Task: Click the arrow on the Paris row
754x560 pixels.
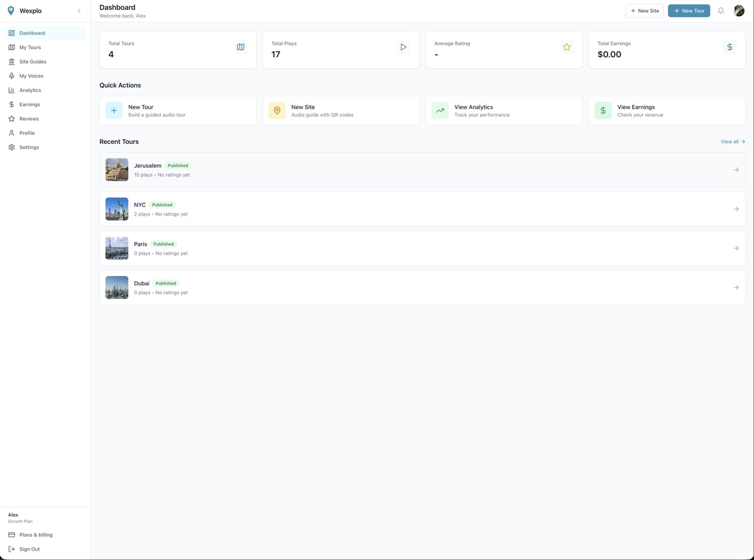Action: [736, 248]
